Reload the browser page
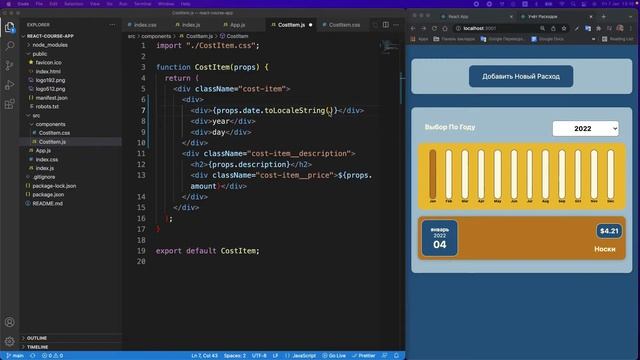The image size is (640, 360). pos(434,28)
